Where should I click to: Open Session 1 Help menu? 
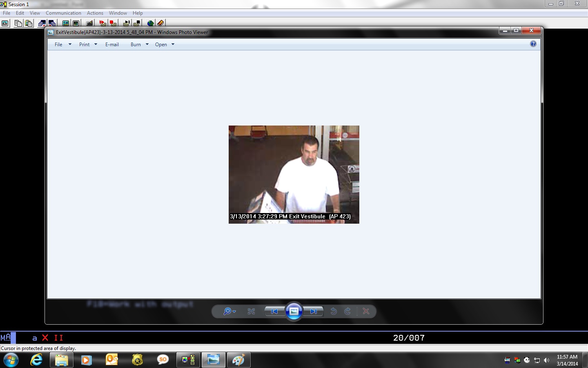tap(138, 13)
